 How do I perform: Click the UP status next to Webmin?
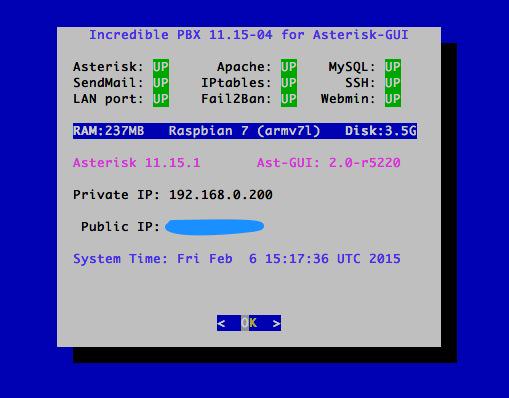pyautogui.click(x=393, y=99)
